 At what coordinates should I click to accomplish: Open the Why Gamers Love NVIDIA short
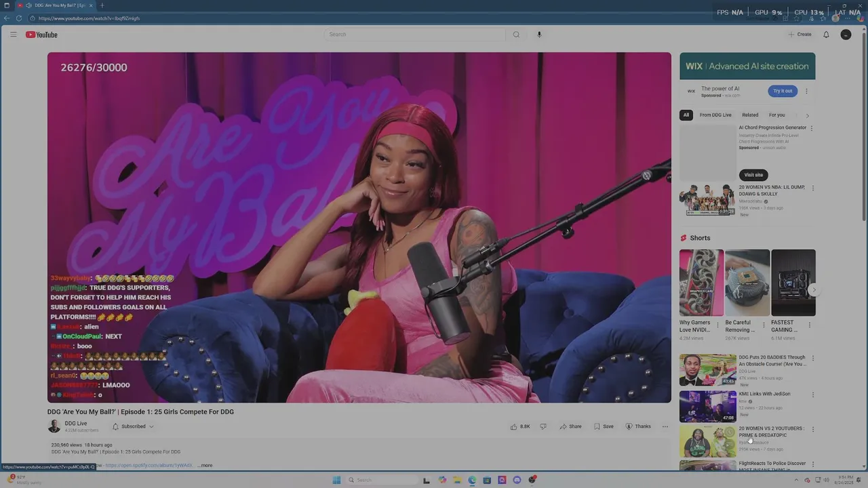pyautogui.click(x=701, y=283)
